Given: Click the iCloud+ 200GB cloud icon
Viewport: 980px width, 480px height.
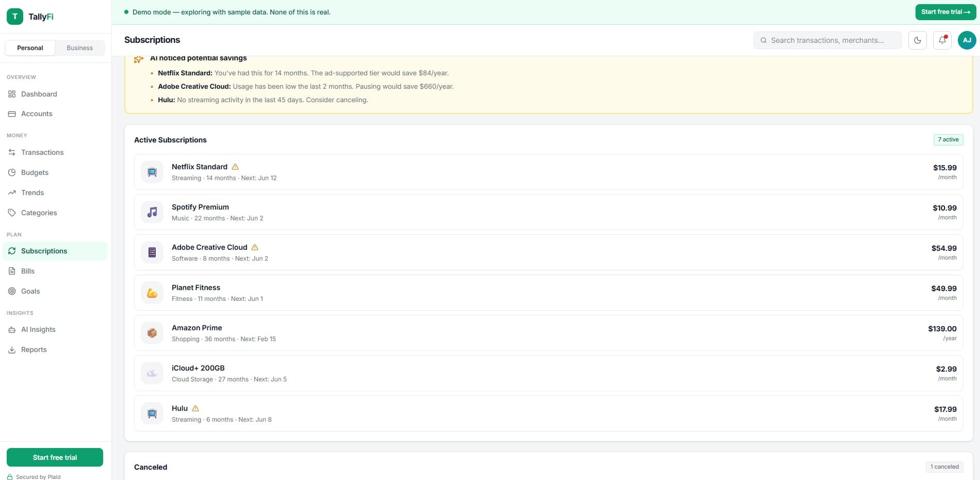Looking at the screenshot, I should 152,373.
